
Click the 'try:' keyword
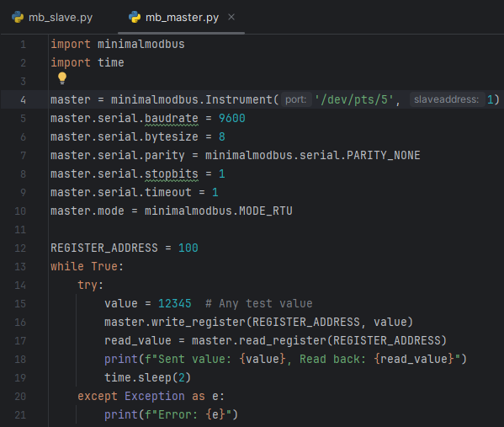click(90, 286)
